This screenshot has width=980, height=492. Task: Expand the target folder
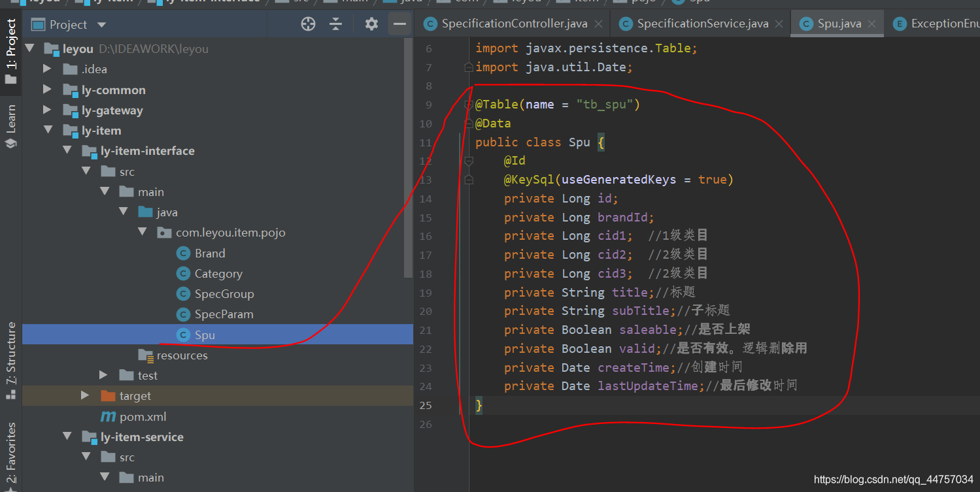tap(85, 395)
